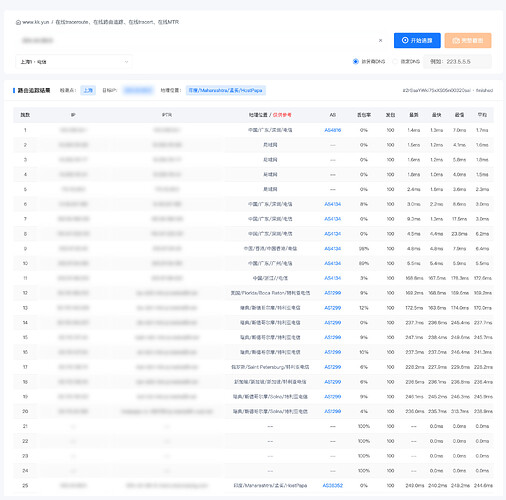Click the 100% loss value in hop 21
The image size is (506, 500).
(364, 426)
